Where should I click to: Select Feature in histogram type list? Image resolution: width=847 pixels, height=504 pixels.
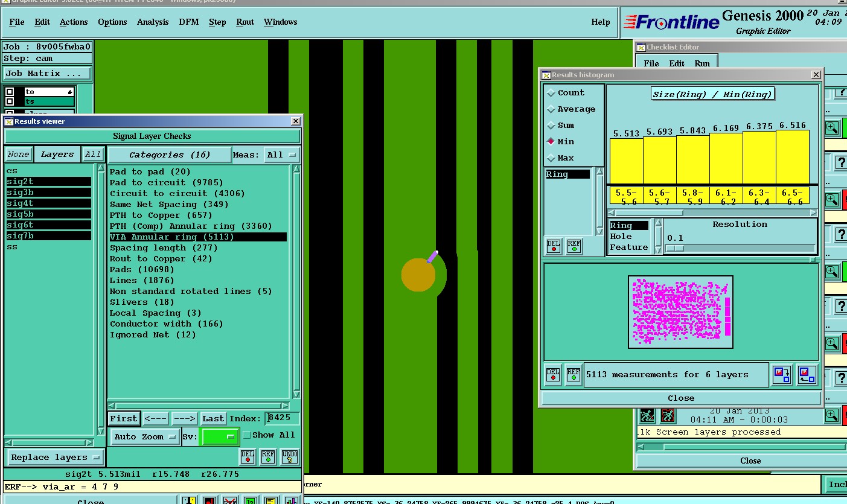click(628, 247)
